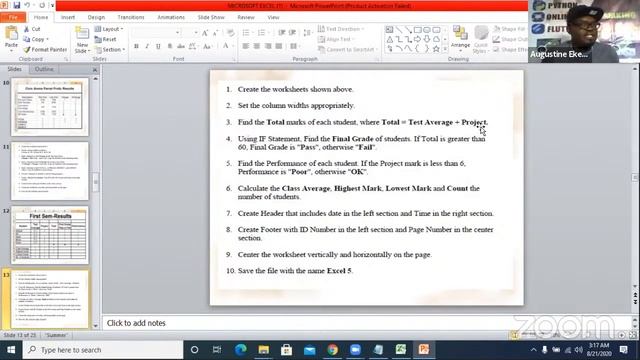Toggle Align Text Right
640x360 pixels.
(x=268, y=46)
